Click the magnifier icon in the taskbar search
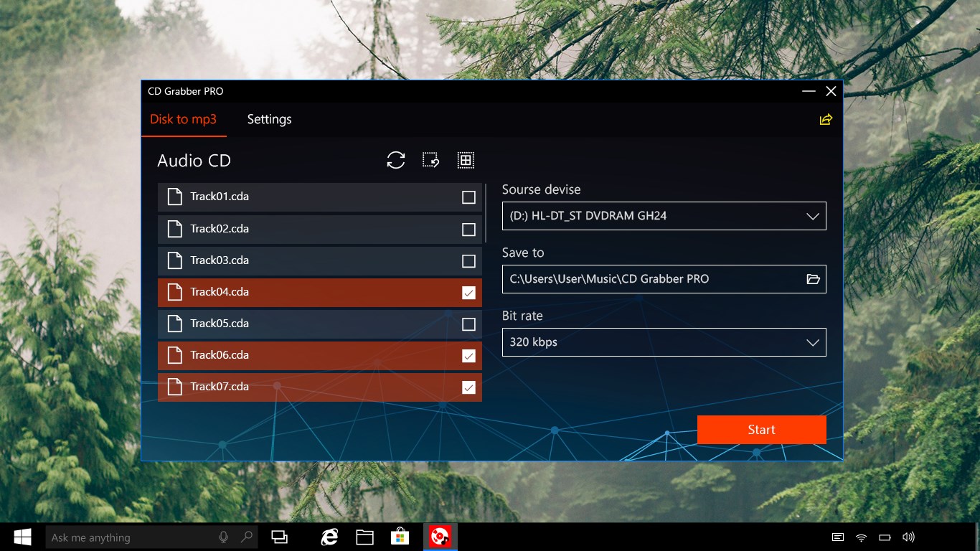The width and height of the screenshot is (980, 551). click(247, 537)
